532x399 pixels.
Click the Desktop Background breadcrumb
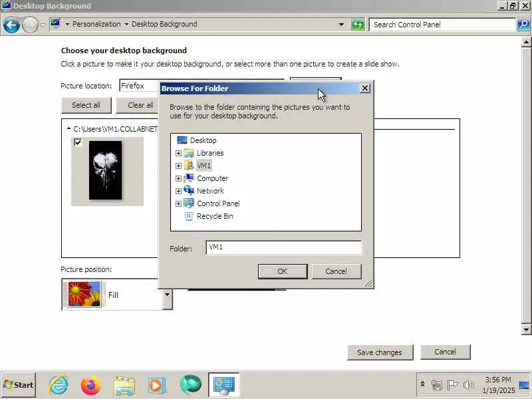[164, 24]
